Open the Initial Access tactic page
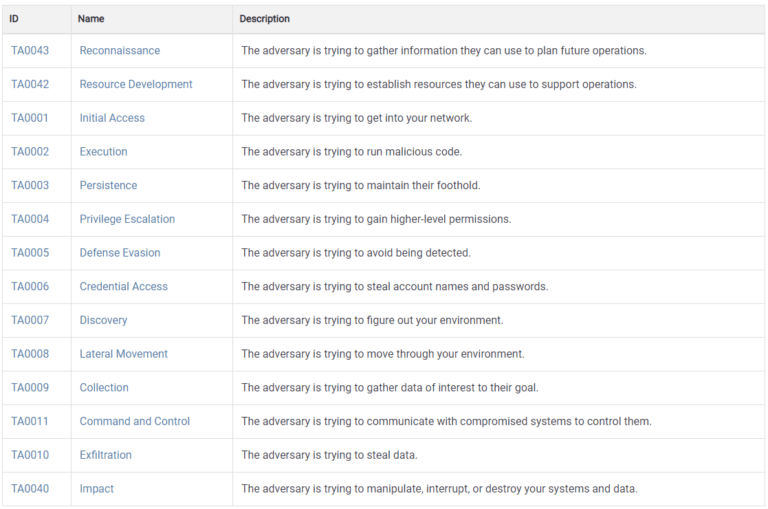768x509 pixels. tap(112, 118)
